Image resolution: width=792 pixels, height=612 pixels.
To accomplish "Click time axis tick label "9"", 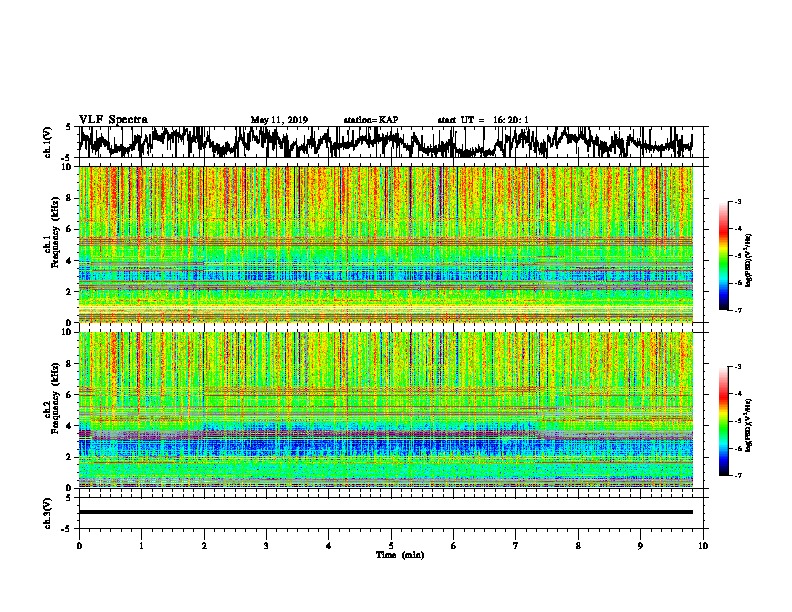I will click(640, 546).
